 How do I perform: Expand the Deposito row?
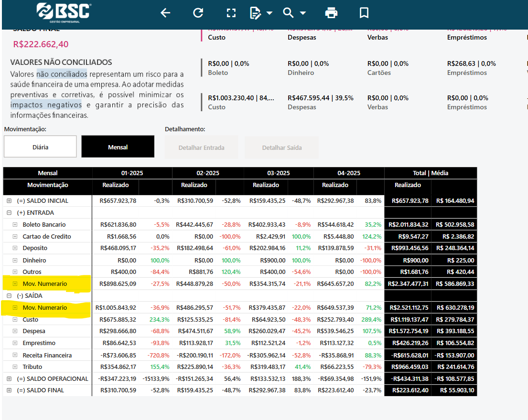tap(15, 248)
